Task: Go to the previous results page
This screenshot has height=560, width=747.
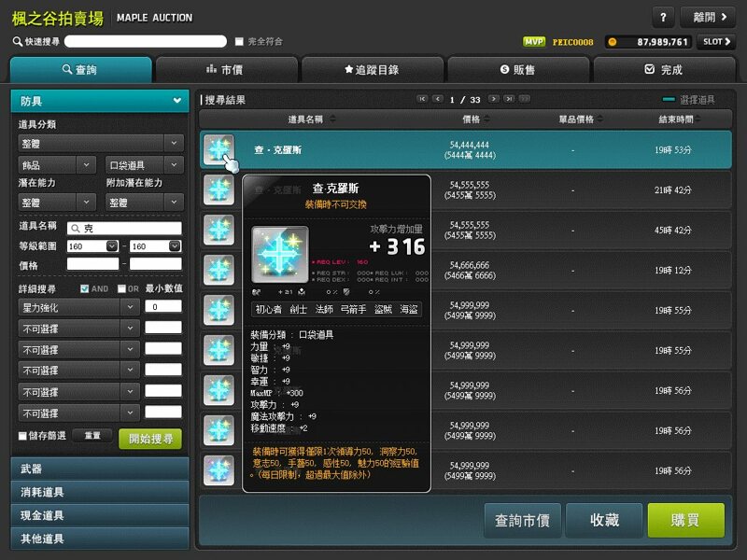Action: [437, 99]
